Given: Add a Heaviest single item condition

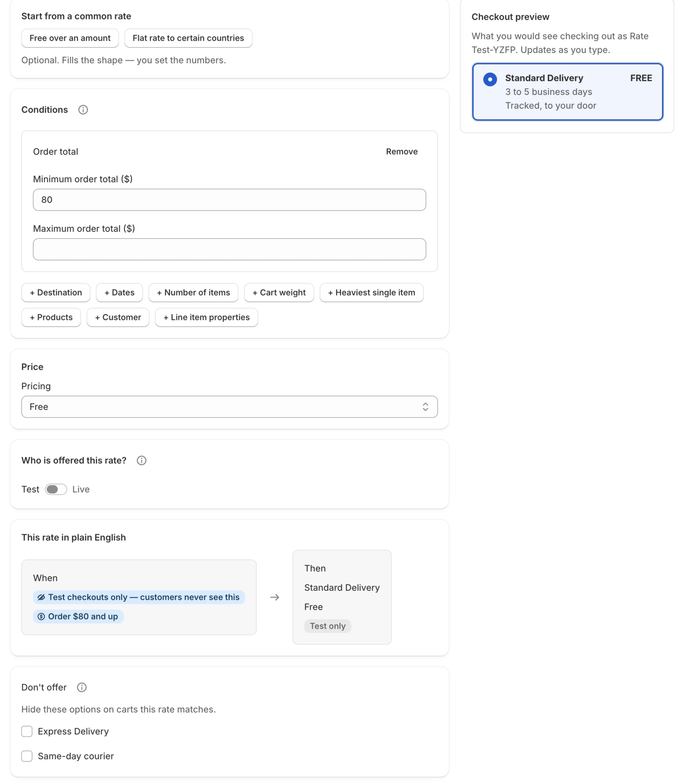Looking at the screenshot, I should 372,293.
